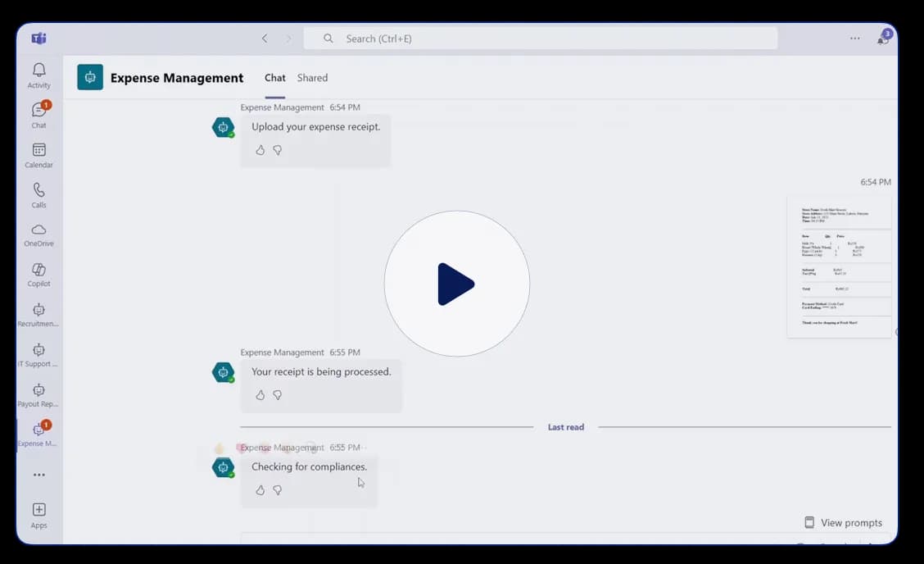Click the 'Last read' divider label
The width and height of the screenshot is (924, 564).
point(566,427)
